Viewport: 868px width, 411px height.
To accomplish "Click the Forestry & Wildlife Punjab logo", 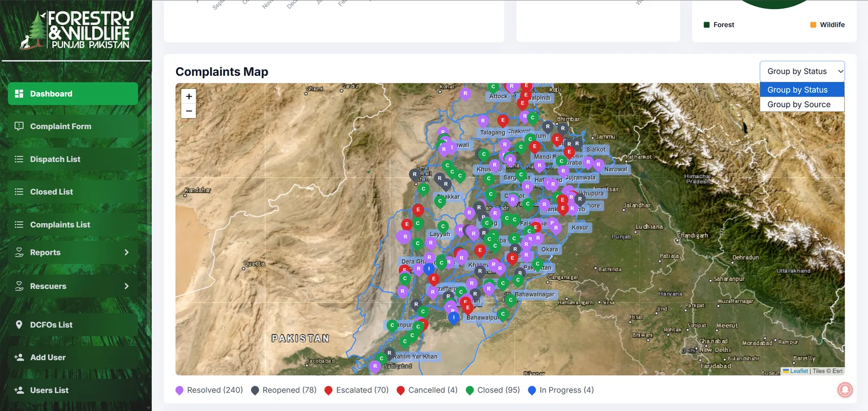I will pyautogui.click(x=76, y=30).
